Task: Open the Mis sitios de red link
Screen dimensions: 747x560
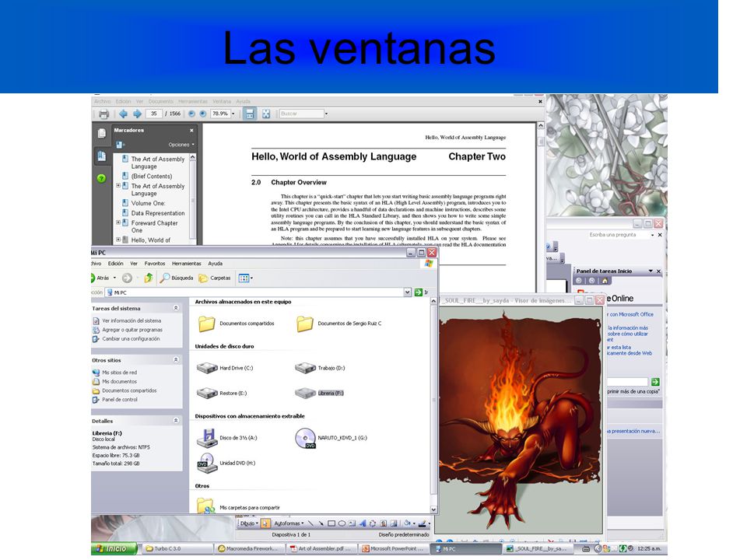Action: click(120, 373)
